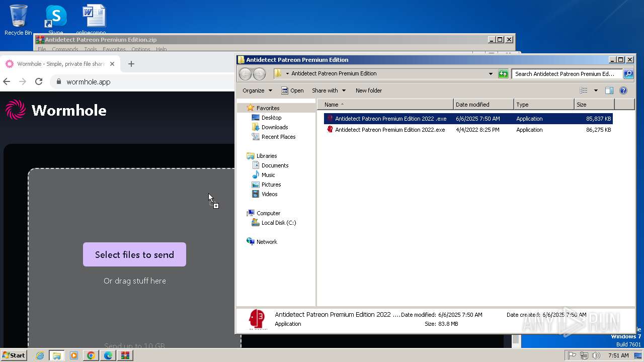Select exe file dated 4/4/2022 8:25 PM
The image size is (644, 362).
(468, 130)
